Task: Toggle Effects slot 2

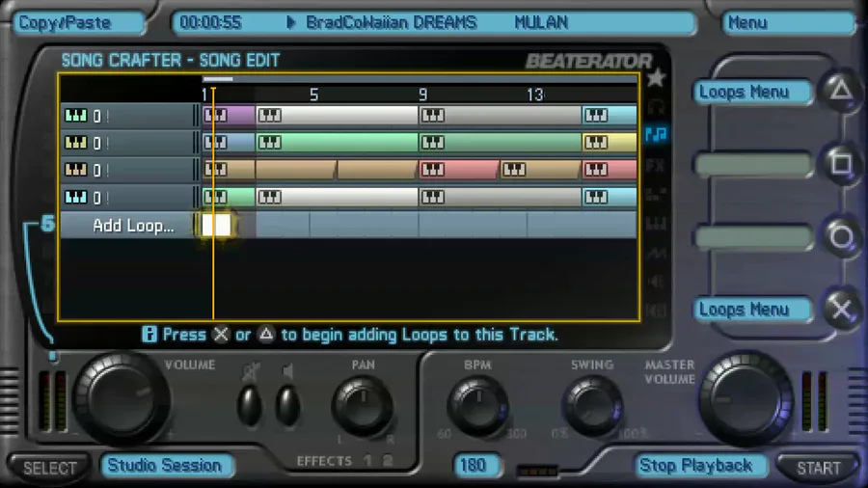Action: (x=388, y=460)
